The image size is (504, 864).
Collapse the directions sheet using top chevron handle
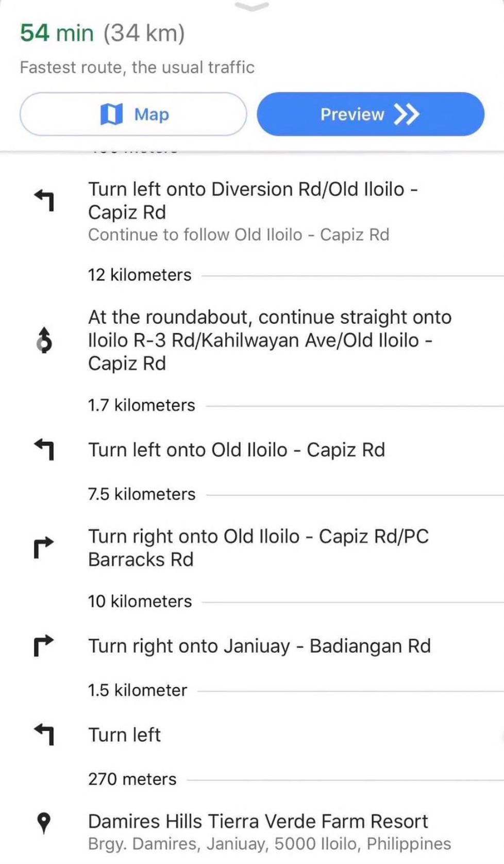click(x=251, y=7)
